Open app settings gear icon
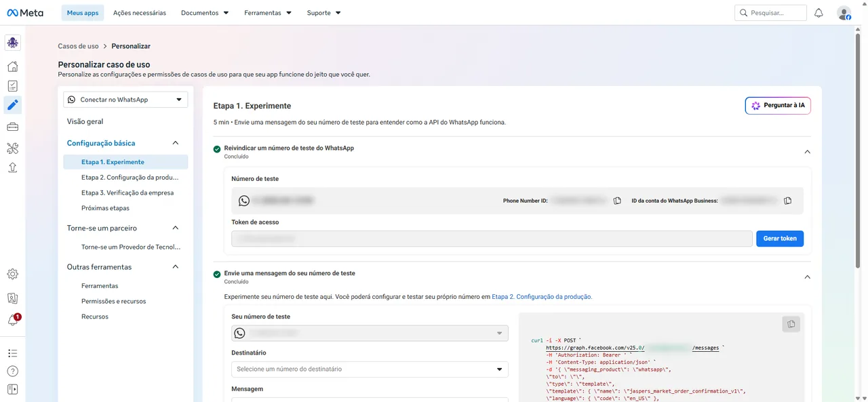Image resolution: width=868 pixels, height=402 pixels. pyautogui.click(x=13, y=275)
